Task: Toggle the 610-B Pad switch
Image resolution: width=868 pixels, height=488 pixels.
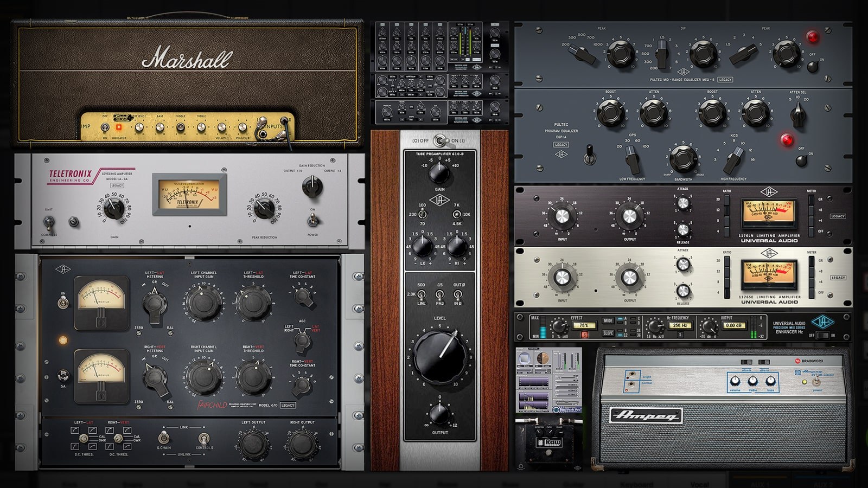Action: pos(439,294)
